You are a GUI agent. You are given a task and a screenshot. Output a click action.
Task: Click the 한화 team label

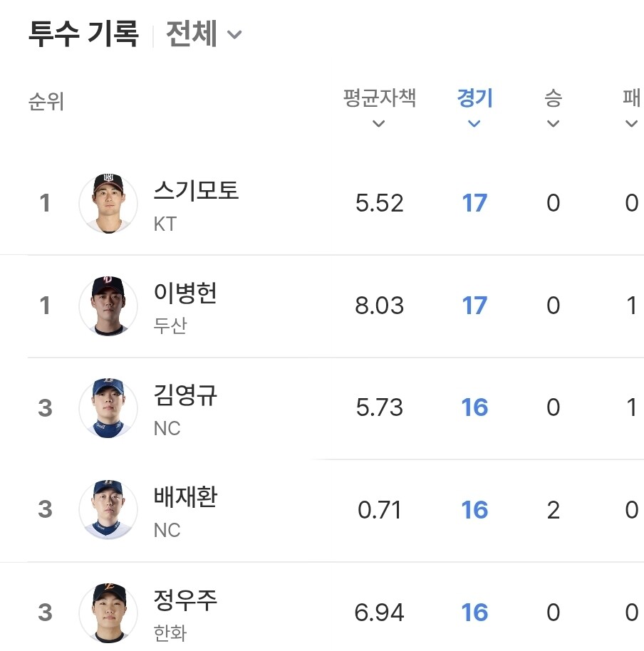point(170,633)
